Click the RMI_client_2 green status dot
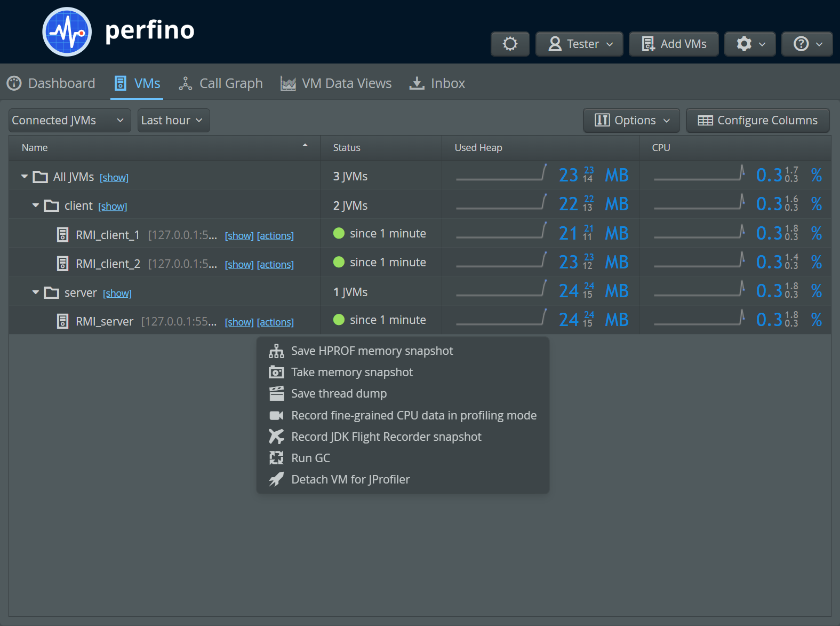 point(339,262)
